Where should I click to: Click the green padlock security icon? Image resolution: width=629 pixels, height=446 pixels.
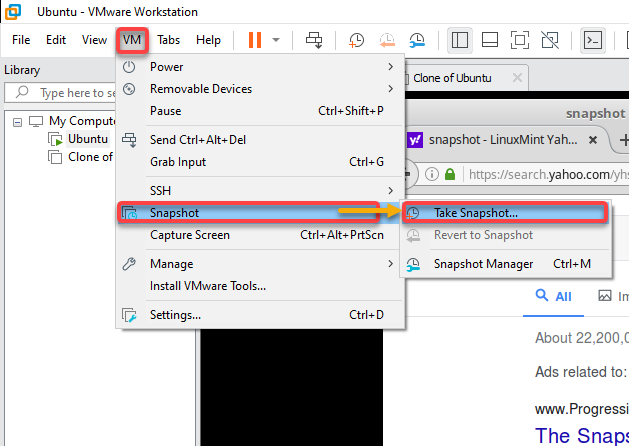(x=450, y=174)
